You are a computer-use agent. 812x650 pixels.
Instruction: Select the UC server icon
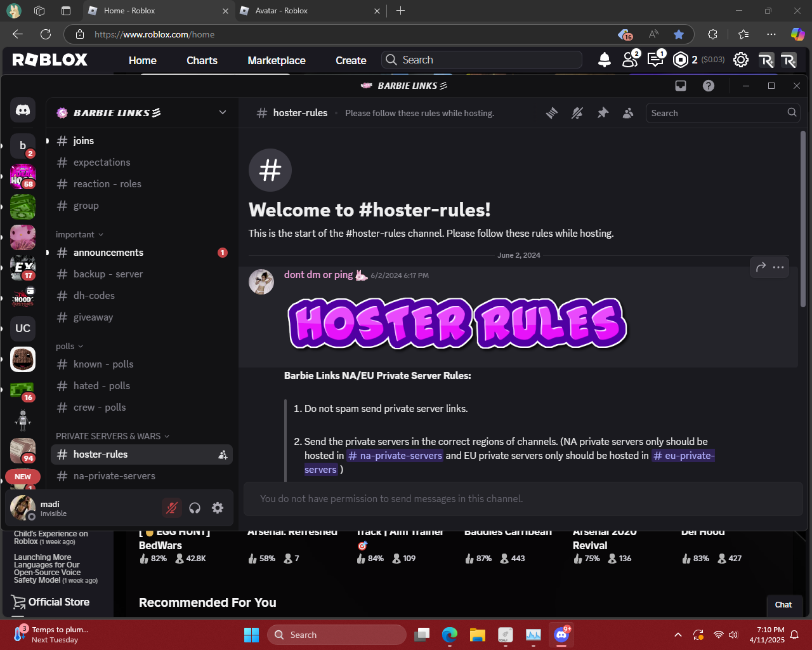23,328
